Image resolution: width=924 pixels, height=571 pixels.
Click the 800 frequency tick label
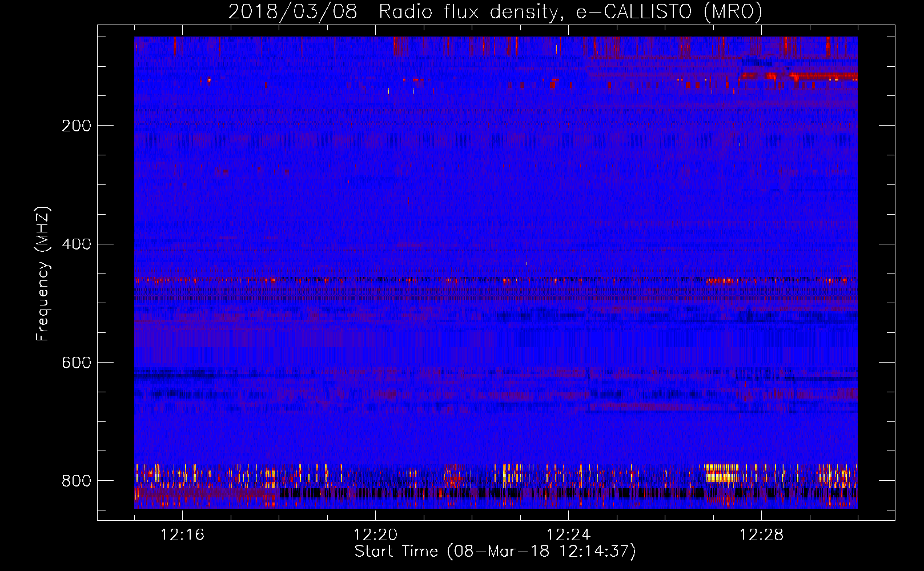(x=77, y=481)
